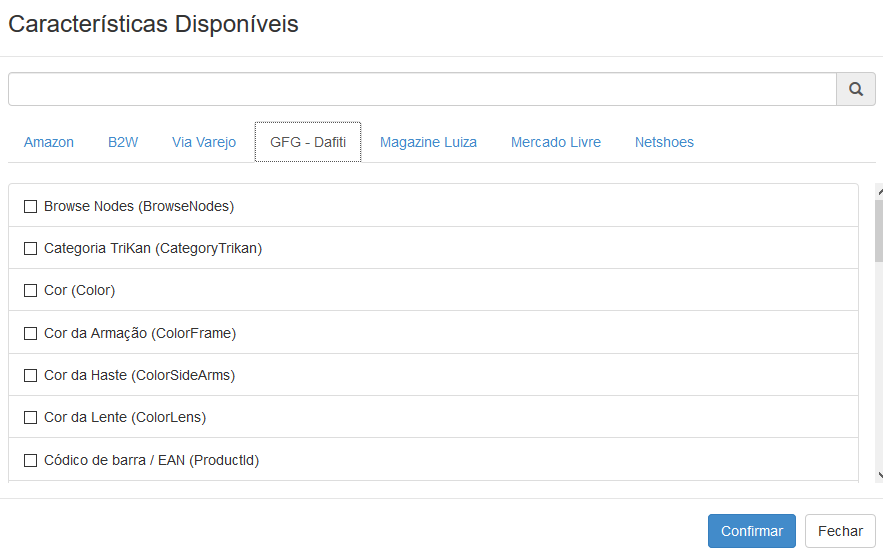The height and width of the screenshot is (550, 883).
Task: Select the Via Varejo tab
Action: coord(204,142)
